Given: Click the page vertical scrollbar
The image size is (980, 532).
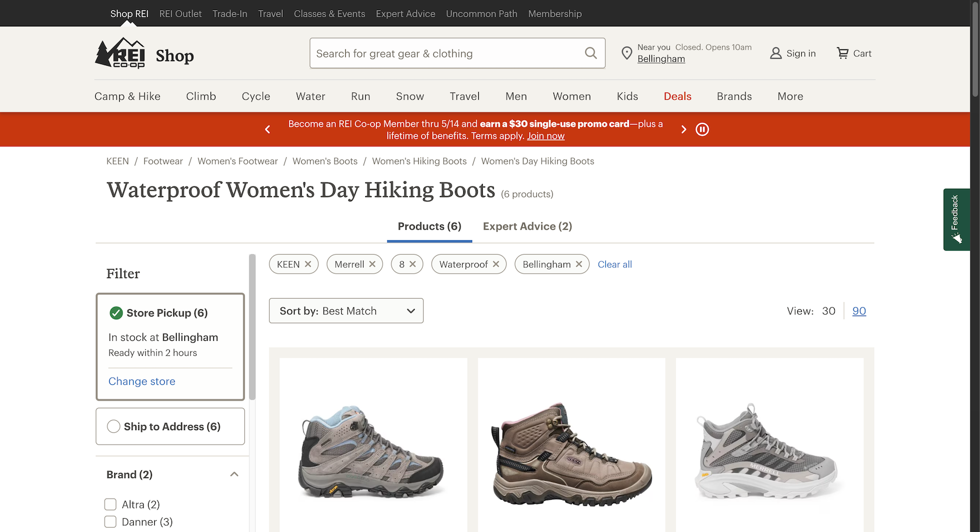Looking at the screenshot, I should point(975,50).
